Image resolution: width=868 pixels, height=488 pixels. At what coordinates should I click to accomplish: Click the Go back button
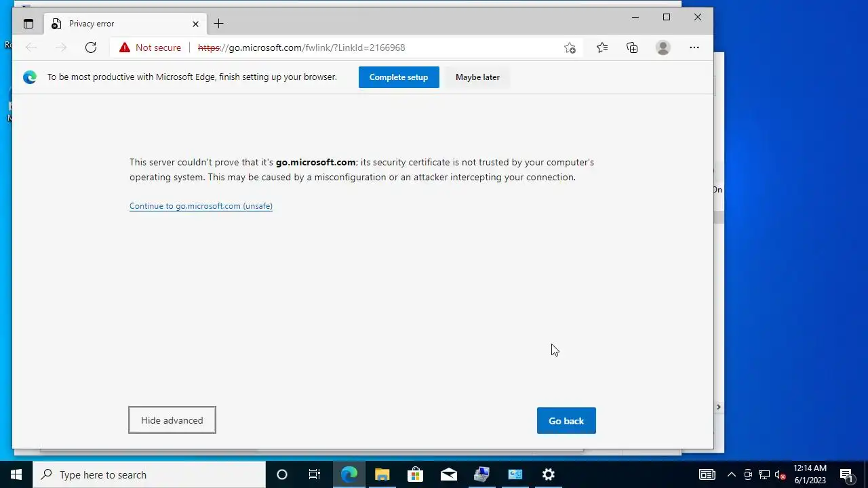click(566, 421)
